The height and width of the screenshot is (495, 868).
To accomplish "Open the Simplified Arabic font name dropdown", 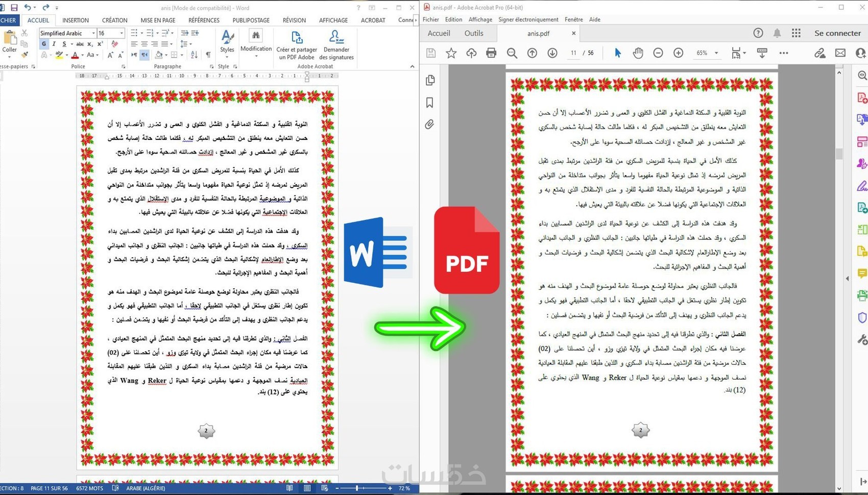I will click(x=93, y=33).
